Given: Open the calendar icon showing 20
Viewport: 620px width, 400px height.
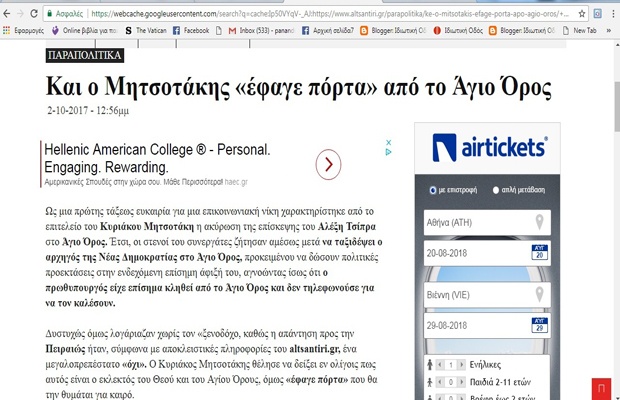Looking at the screenshot, I should [539, 252].
